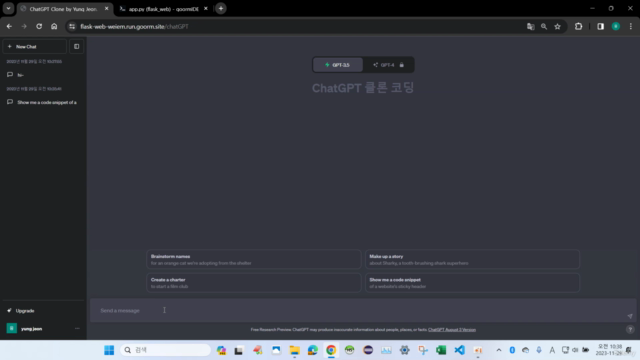Screen dimensions: 640x360
Task: Show hidden system tray icons chevron
Action: (x=499, y=350)
